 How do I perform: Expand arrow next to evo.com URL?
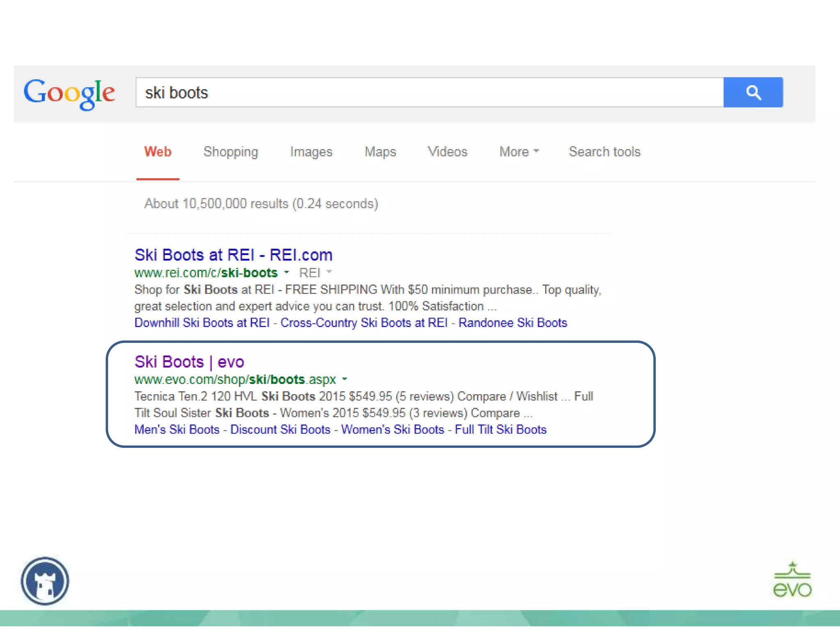345,379
